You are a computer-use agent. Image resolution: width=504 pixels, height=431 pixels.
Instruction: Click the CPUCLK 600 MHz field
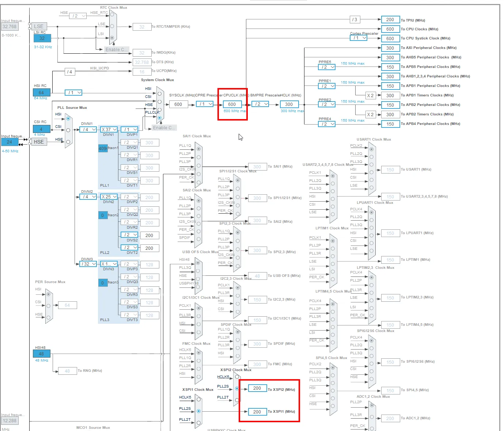click(x=232, y=104)
